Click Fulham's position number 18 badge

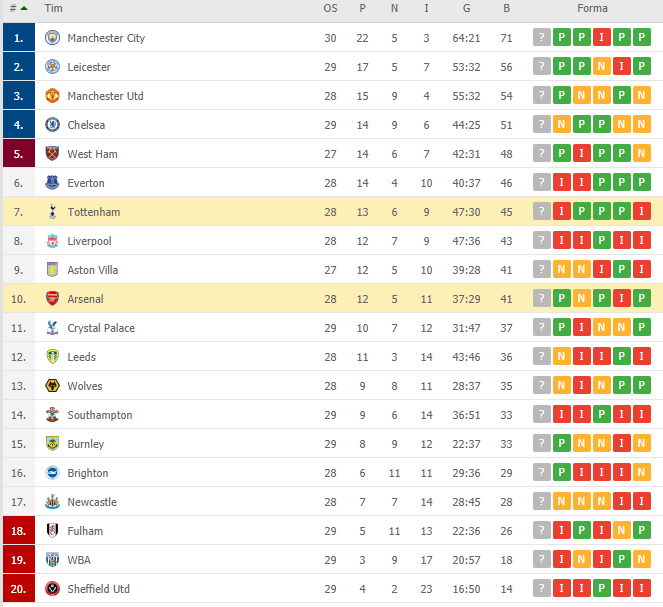tap(18, 531)
